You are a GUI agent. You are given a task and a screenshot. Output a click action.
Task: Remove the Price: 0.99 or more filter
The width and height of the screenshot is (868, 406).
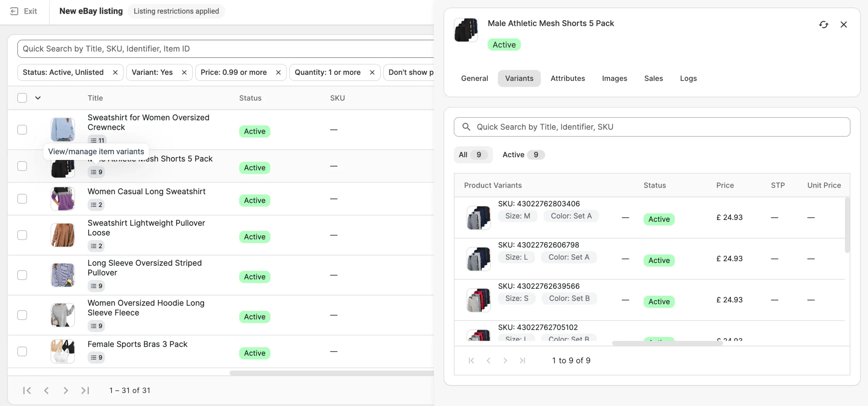click(278, 73)
